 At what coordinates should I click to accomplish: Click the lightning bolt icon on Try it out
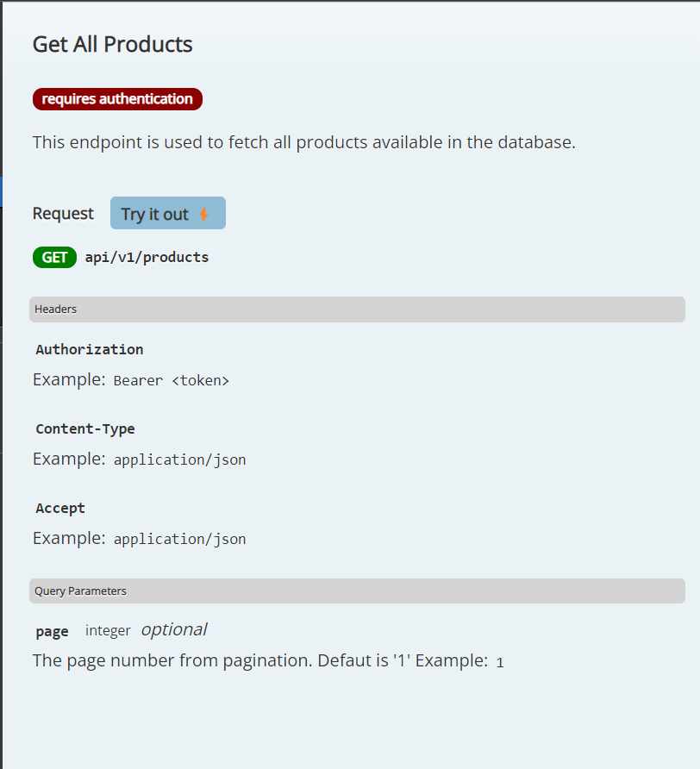click(x=205, y=213)
